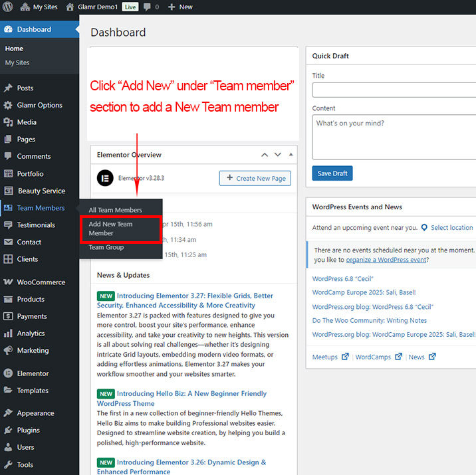This screenshot has width=476, height=475.
Task: Open Team Group in the flyout menu
Action: [106, 247]
